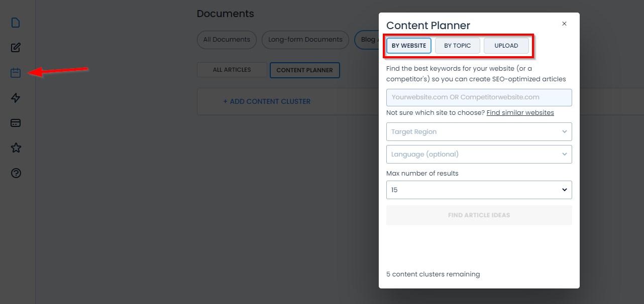Click + ADD CONTENT CLUSTER

tap(267, 101)
